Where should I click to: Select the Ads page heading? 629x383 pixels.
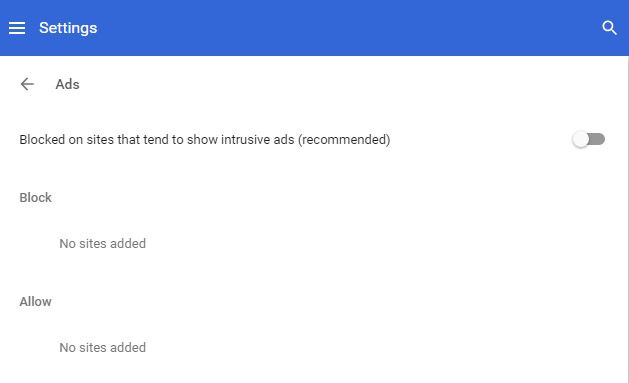(67, 84)
